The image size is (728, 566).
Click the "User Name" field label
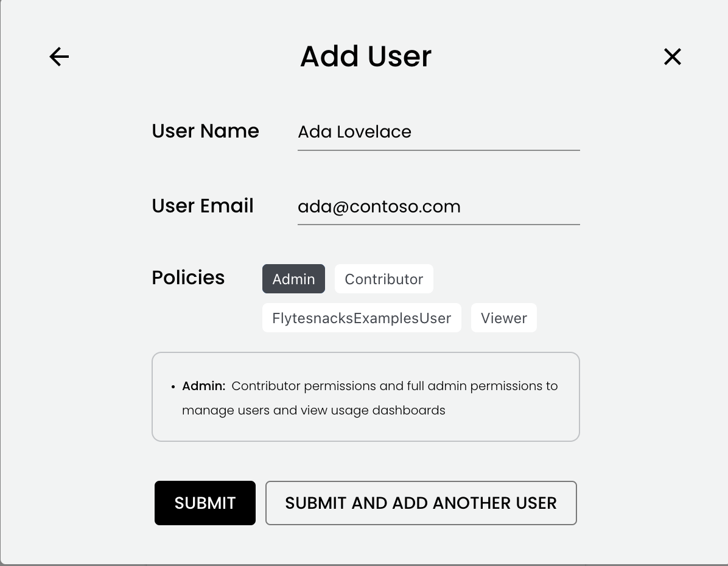pyautogui.click(x=205, y=131)
